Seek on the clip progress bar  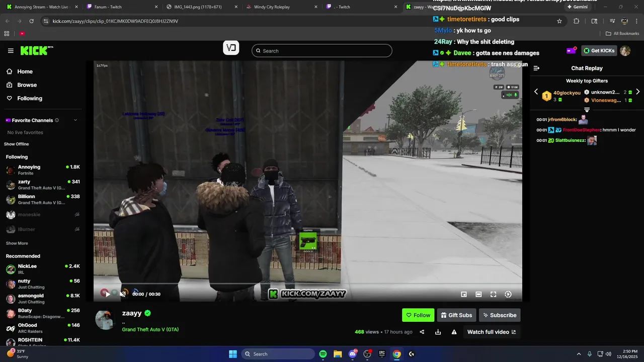pos(308,285)
